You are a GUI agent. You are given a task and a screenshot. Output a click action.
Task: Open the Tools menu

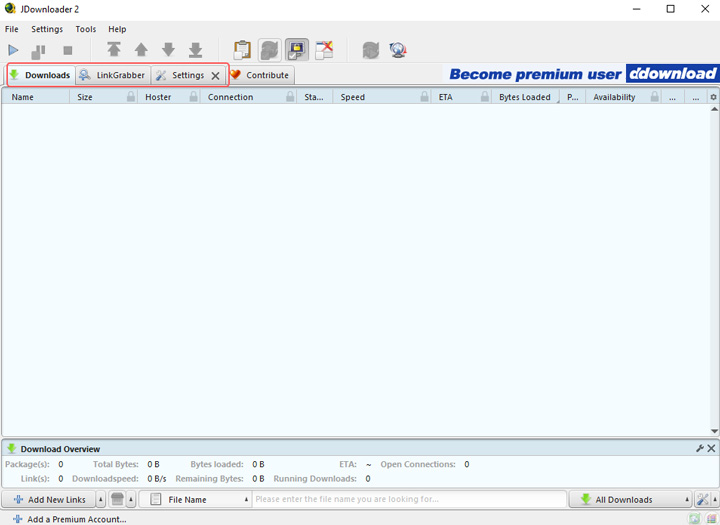tap(85, 29)
